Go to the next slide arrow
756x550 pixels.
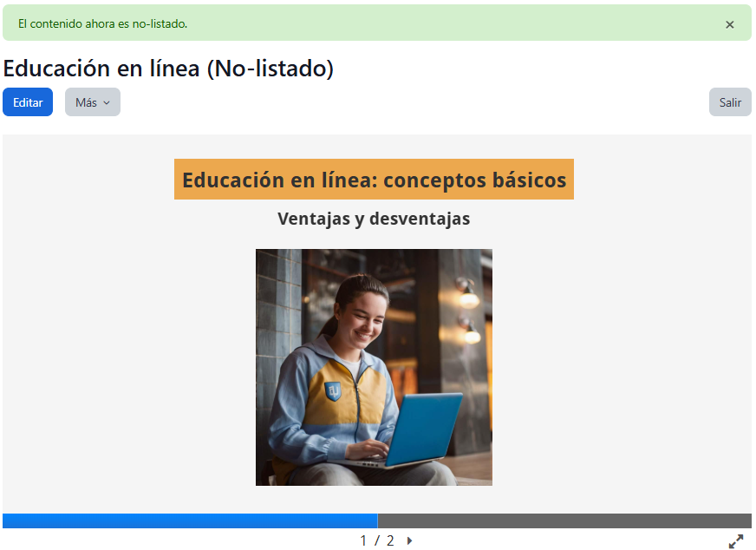(x=409, y=540)
